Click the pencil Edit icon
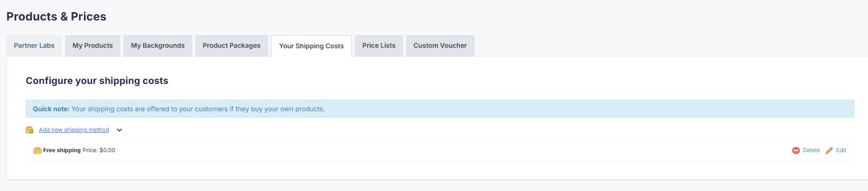Viewport: 868px width, 191px height. (829, 151)
